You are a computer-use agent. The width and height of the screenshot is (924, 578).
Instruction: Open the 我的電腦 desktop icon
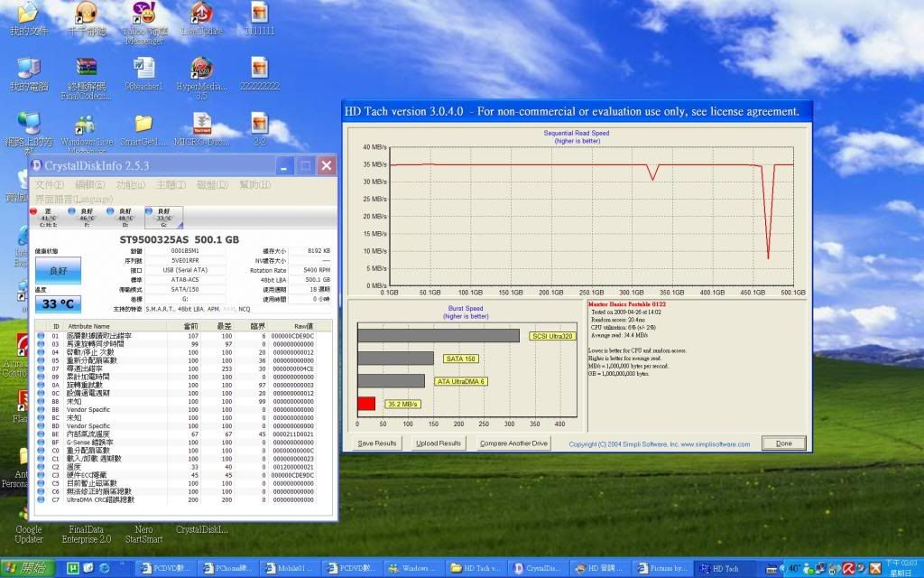pyautogui.click(x=28, y=74)
